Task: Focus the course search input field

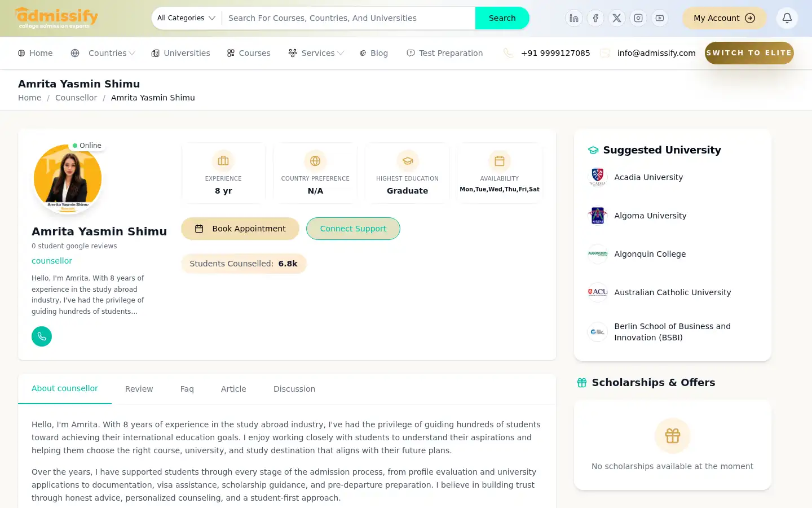Action: point(348,18)
